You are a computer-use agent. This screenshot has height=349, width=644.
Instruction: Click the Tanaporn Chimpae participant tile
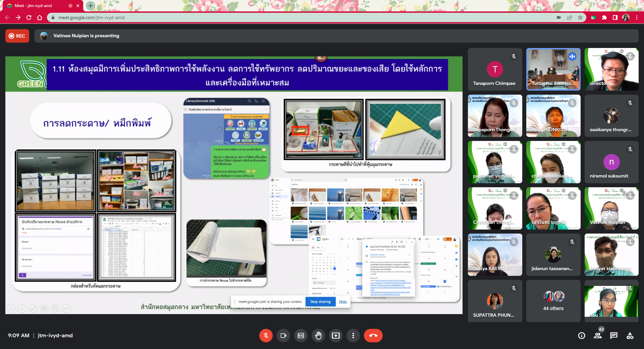[495, 69]
